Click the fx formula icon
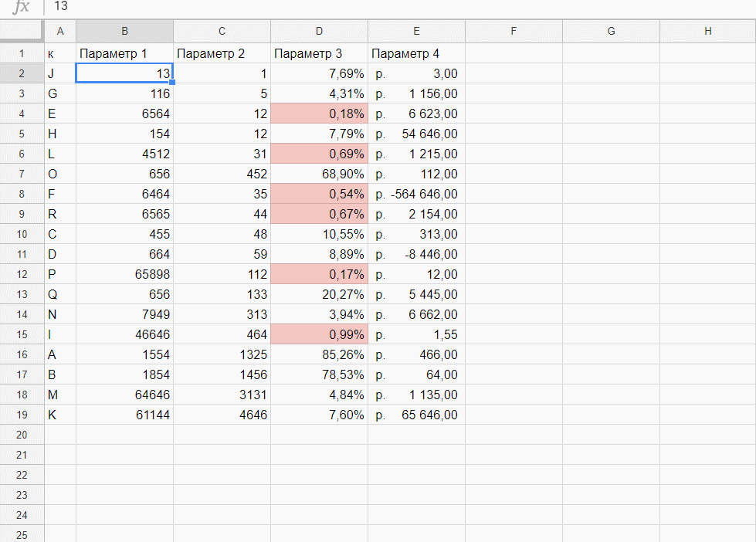756x542 pixels. 22,7
